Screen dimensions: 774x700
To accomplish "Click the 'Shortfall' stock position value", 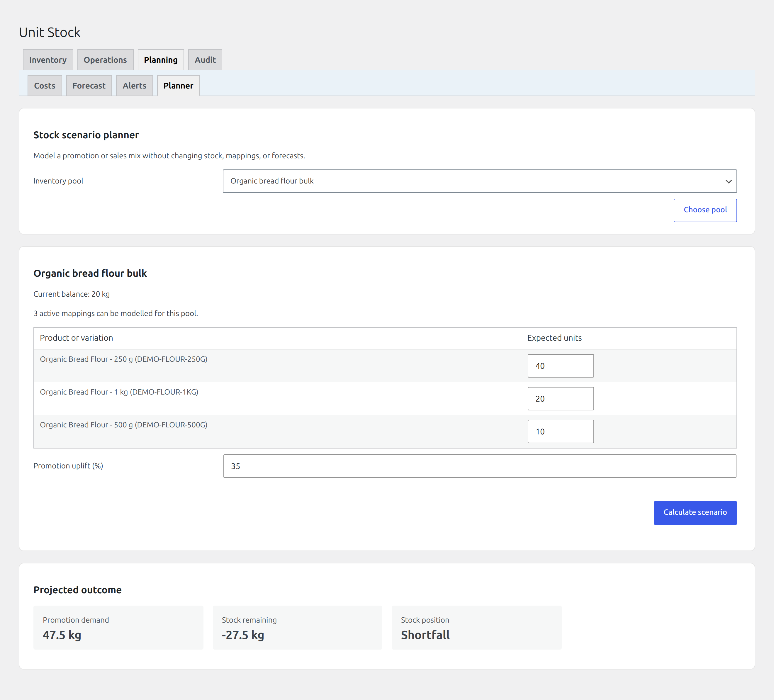I will pyautogui.click(x=425, y=635).
